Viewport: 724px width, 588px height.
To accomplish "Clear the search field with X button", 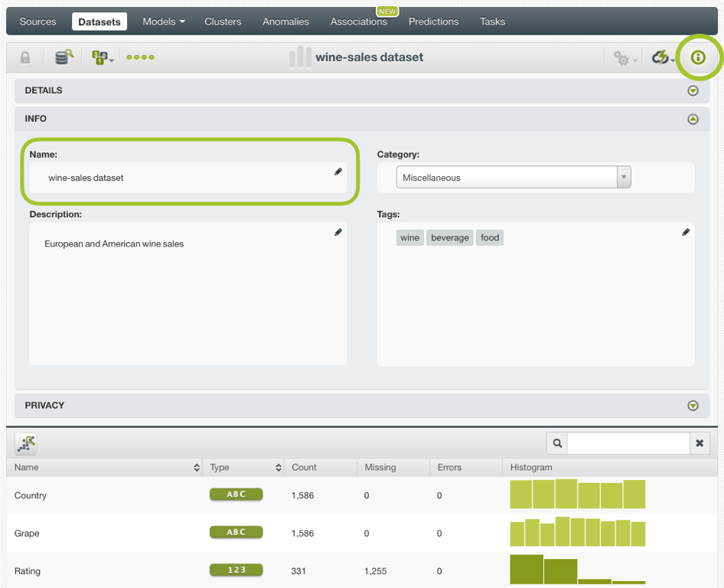I will point(699,443).
